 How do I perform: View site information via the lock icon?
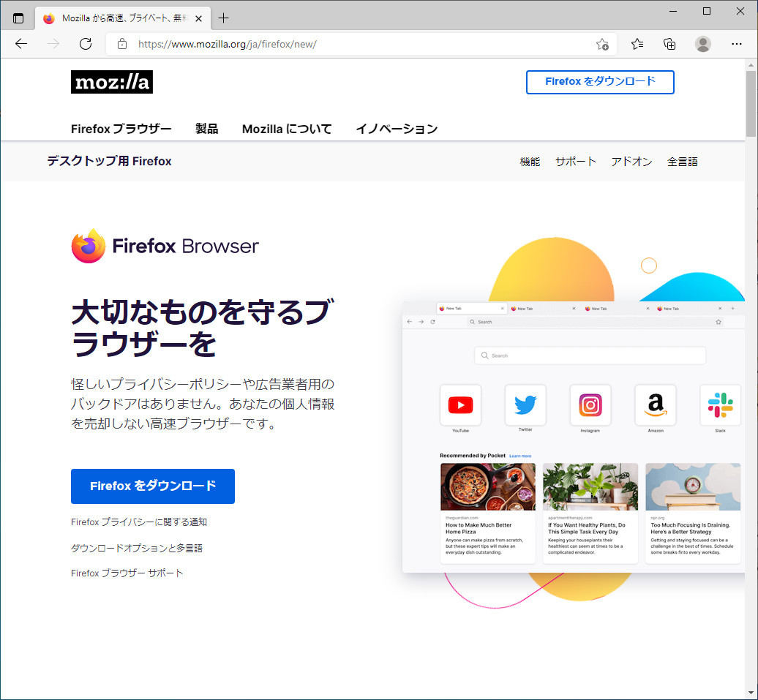(122, 44)
